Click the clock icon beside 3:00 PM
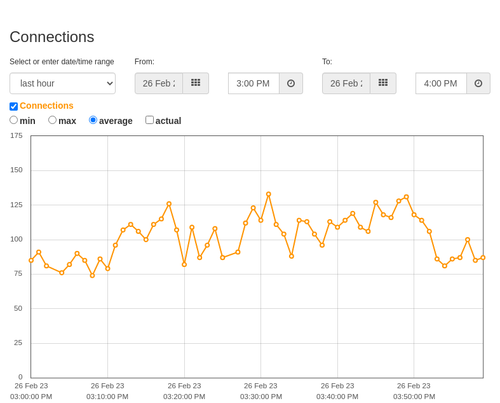500x403 pixels. (291, 83)
